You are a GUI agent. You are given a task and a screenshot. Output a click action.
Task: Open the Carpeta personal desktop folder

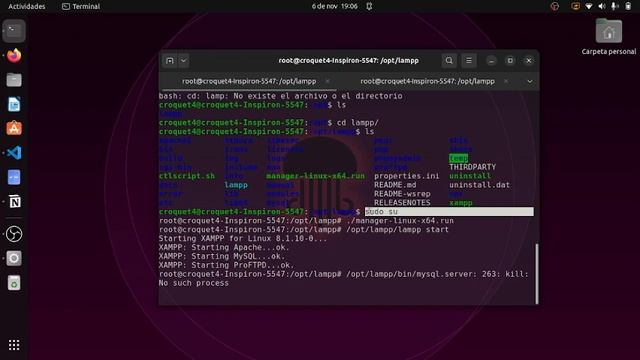point(609,37)
